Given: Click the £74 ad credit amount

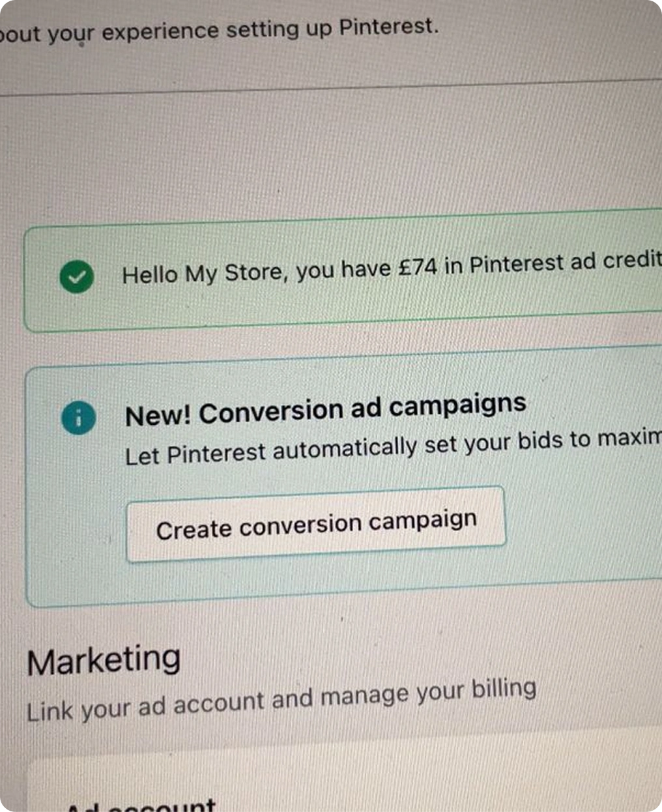Looking at the screenshot, I should [417, 267].
